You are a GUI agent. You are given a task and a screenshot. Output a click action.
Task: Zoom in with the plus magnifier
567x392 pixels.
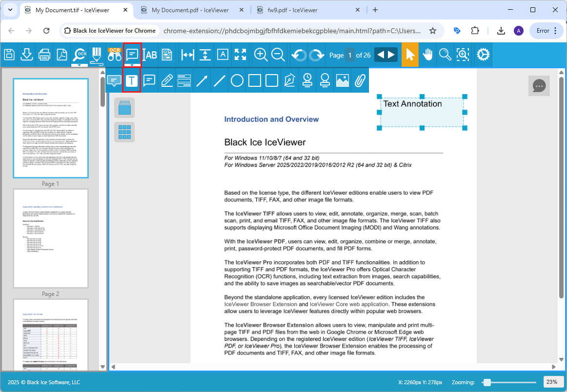tap(261, 55)
